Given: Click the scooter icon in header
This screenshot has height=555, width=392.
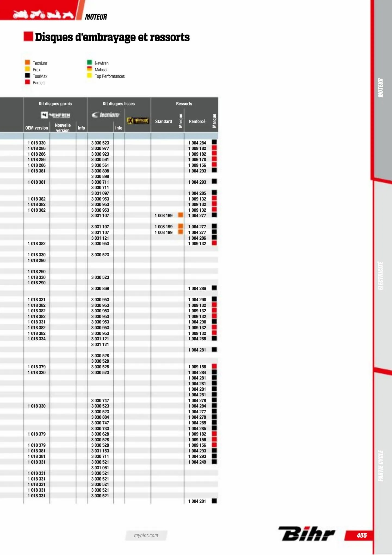Looking at the screenshot, I should [54, 14].
